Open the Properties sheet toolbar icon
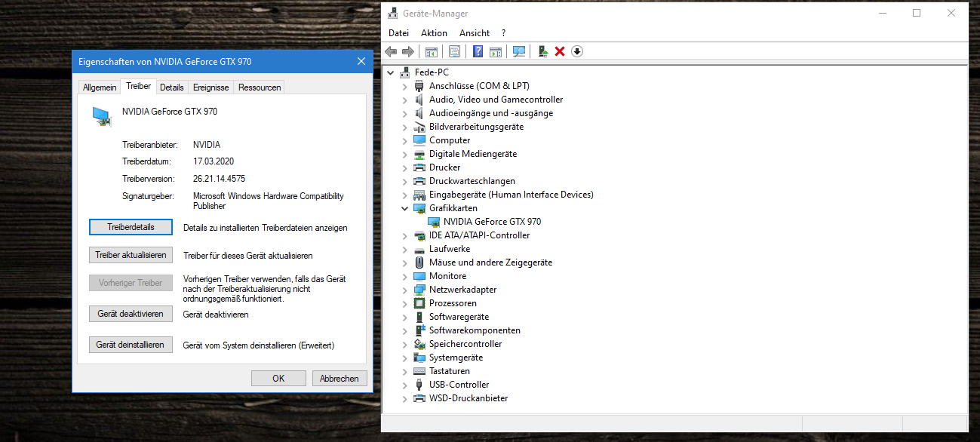This screenshot has width=980, height=442. [454, 51]
